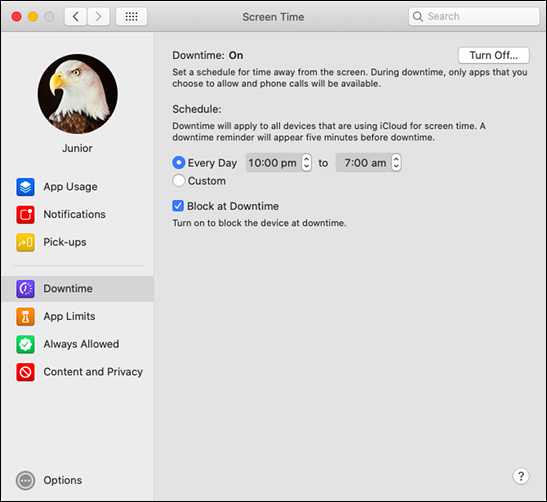This screenshot has height=502, width=547.
Task: Go forward with the right chevron button
Action: coord(98,16)
